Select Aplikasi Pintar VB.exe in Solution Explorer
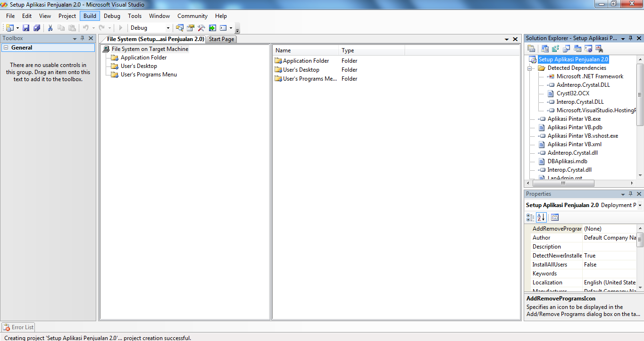The width and height of the screenshot is (644, 341). click(574, 119)
